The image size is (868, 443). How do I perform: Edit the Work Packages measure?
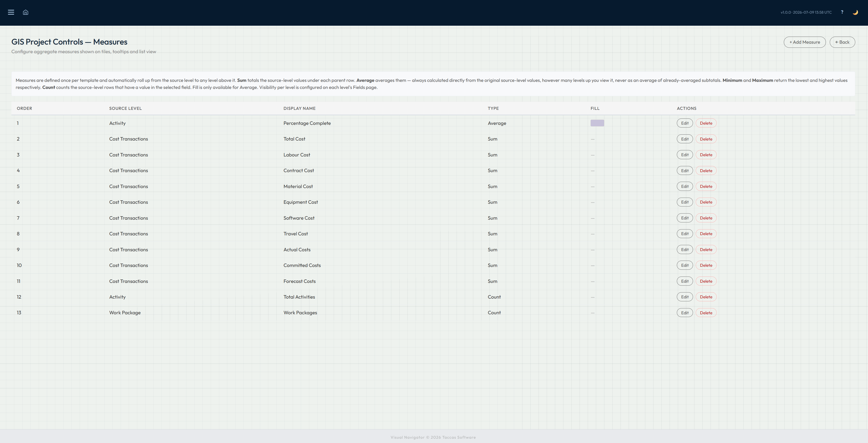685,313
